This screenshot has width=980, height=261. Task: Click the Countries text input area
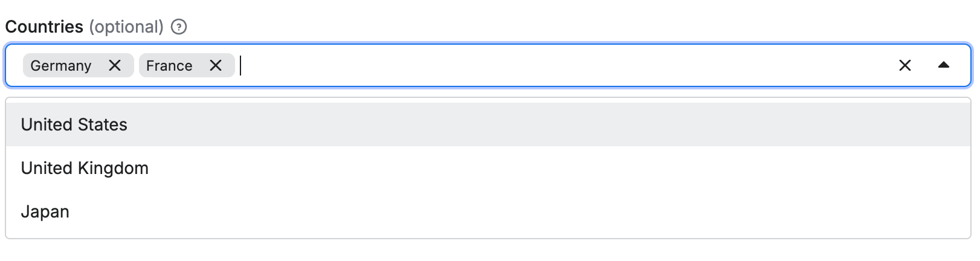(544, 65)
